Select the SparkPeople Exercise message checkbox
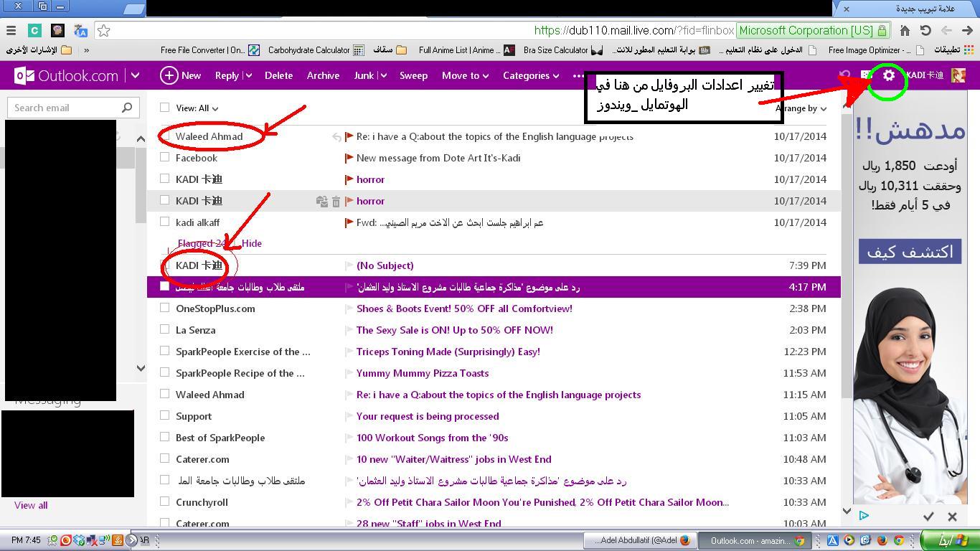The image size is (980, 551). (x=165, y=351)
